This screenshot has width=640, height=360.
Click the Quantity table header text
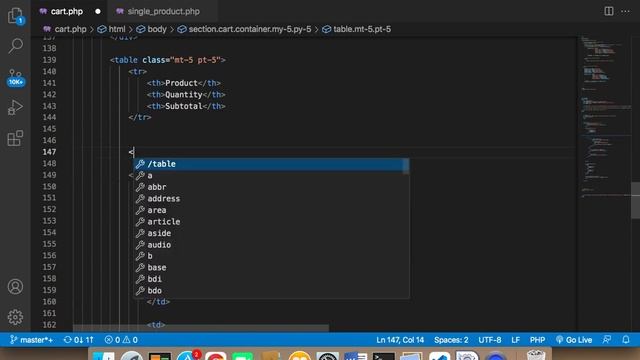click(x=184, y=95)
